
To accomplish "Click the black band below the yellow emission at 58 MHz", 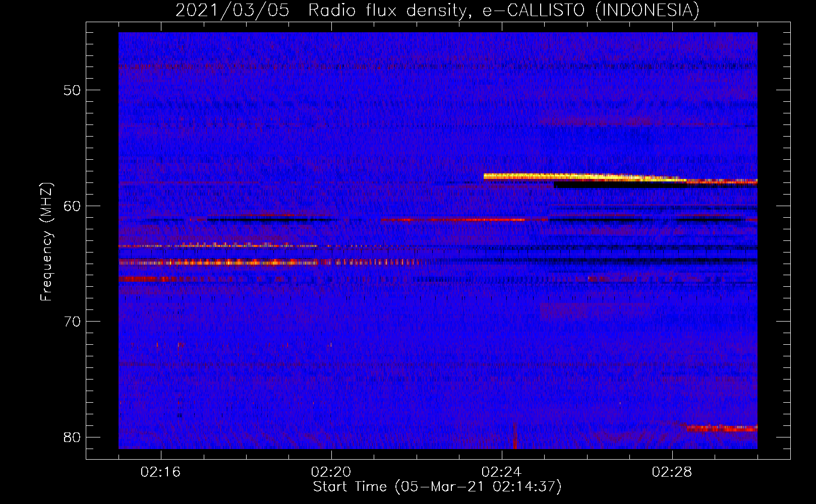I will click(x=656, y=185).
